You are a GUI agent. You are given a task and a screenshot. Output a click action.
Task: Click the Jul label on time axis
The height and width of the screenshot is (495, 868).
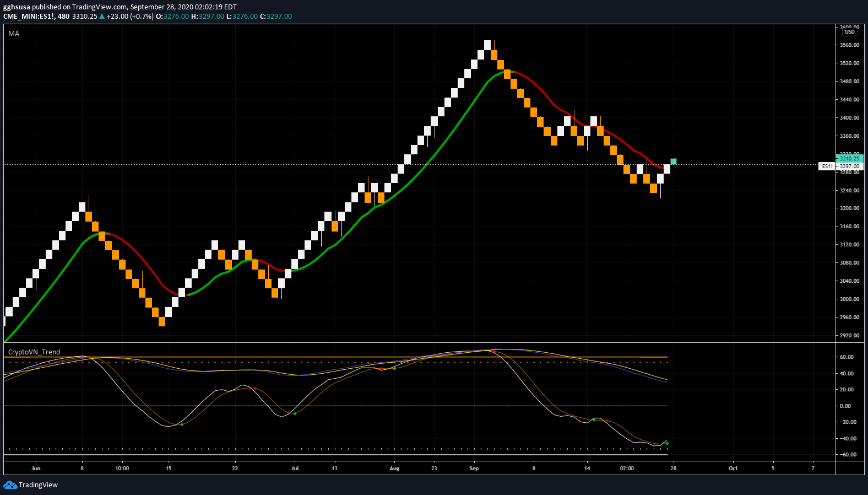click(295, 469)
